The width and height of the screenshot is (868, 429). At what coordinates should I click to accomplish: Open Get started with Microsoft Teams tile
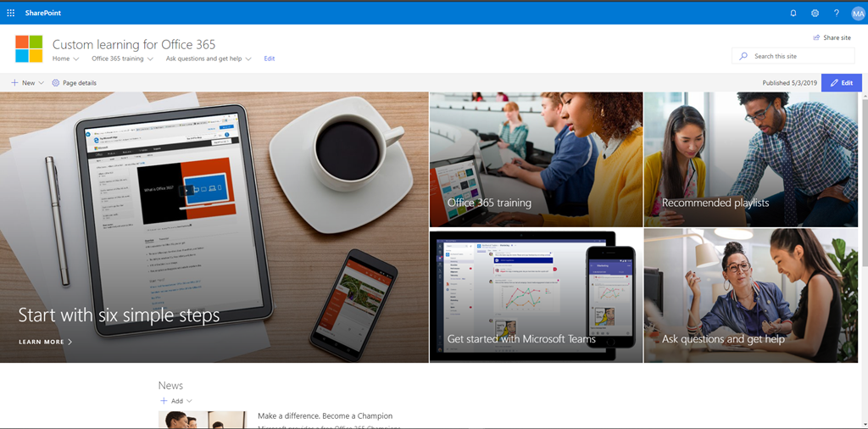(x=536, y=296)
